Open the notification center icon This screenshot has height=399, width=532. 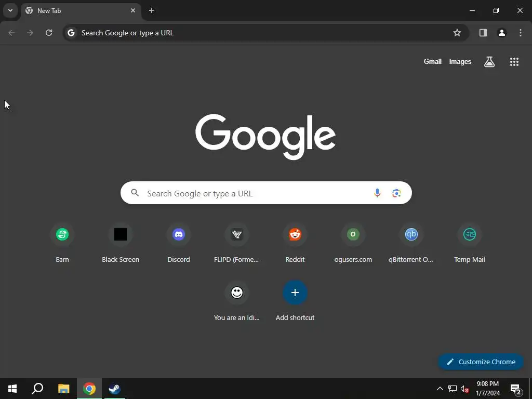(516, 389)
